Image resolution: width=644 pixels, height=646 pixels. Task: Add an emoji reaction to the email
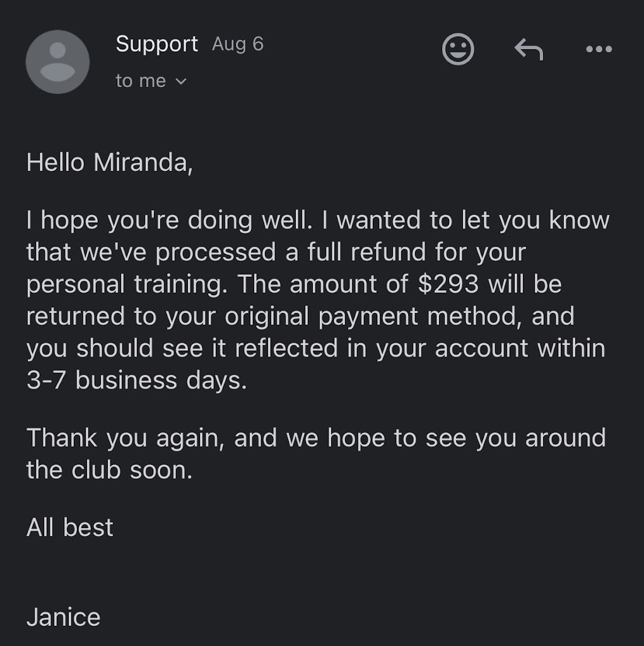pos(458,49)
